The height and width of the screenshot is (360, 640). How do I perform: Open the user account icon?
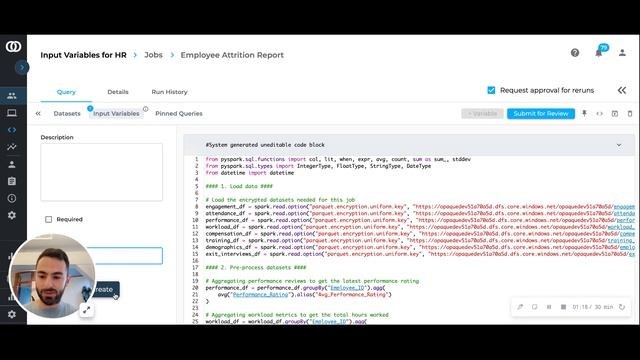click(x=622, y=53)
